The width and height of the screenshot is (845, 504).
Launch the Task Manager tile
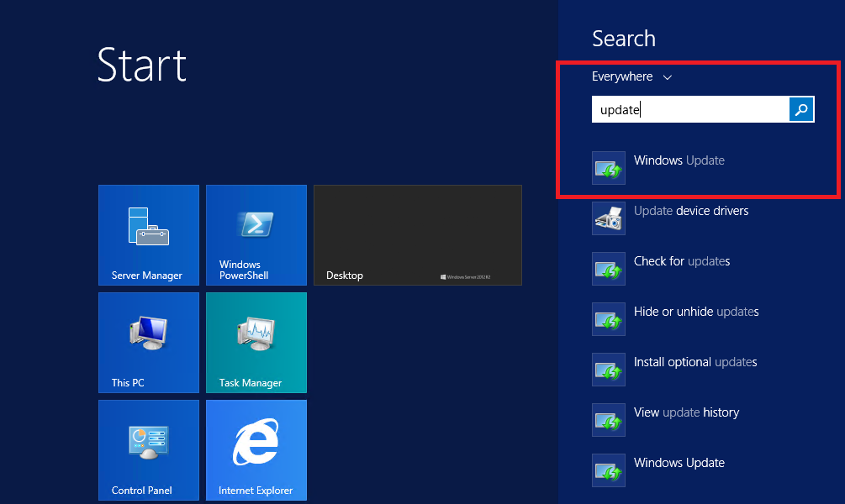click(x=256, y=343)
